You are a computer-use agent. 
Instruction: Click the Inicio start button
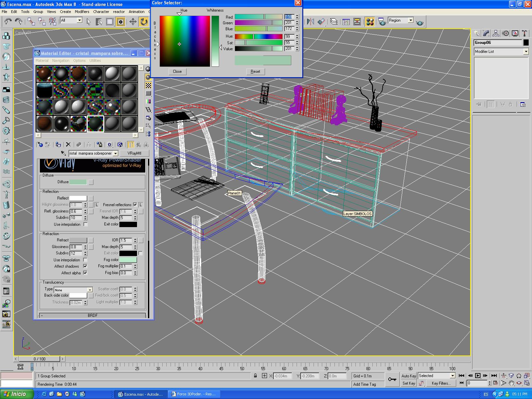point(17,394)
